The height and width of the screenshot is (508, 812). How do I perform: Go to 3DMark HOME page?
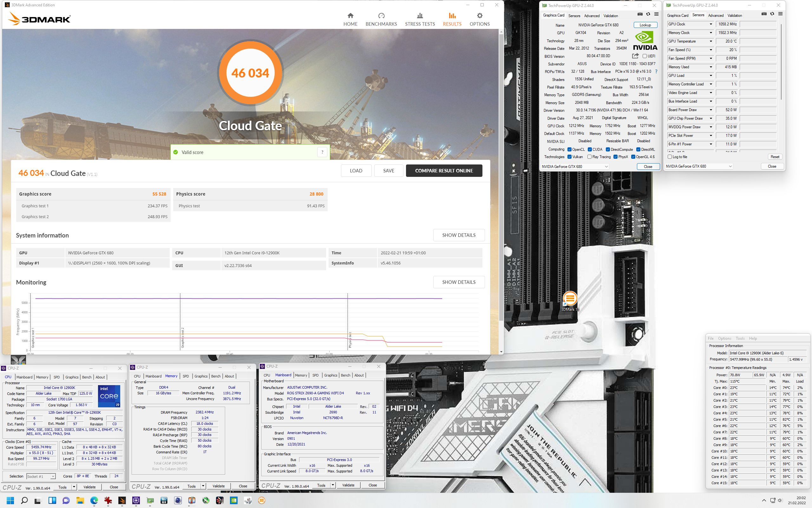click(350, 19)
